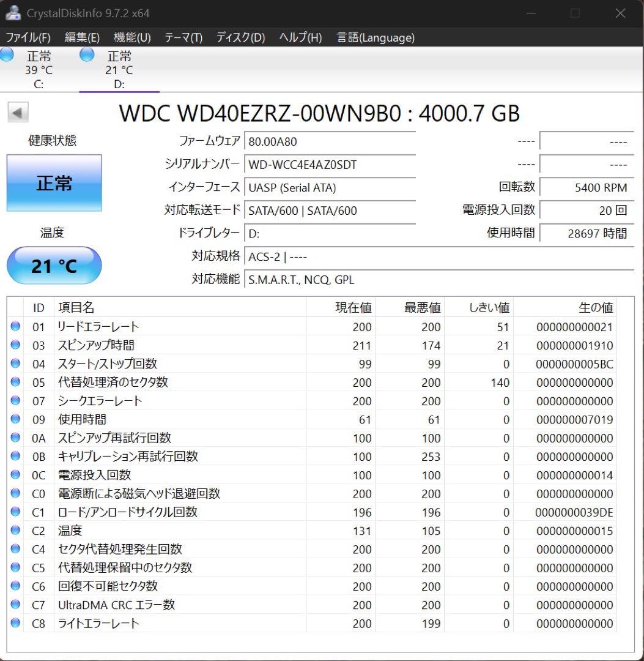
Task: Select the D: drive temperature indicator icon
Action: (86, 54)
